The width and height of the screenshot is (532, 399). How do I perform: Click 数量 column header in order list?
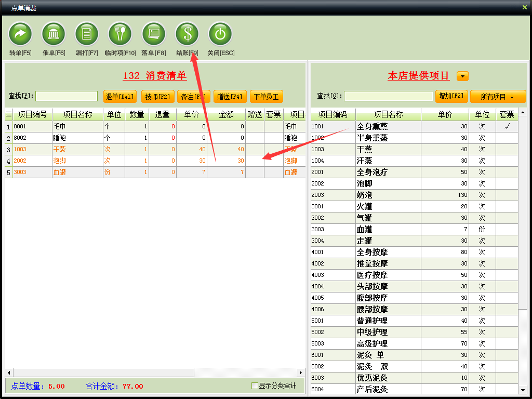pyautogui.click(x=137, y=114)
